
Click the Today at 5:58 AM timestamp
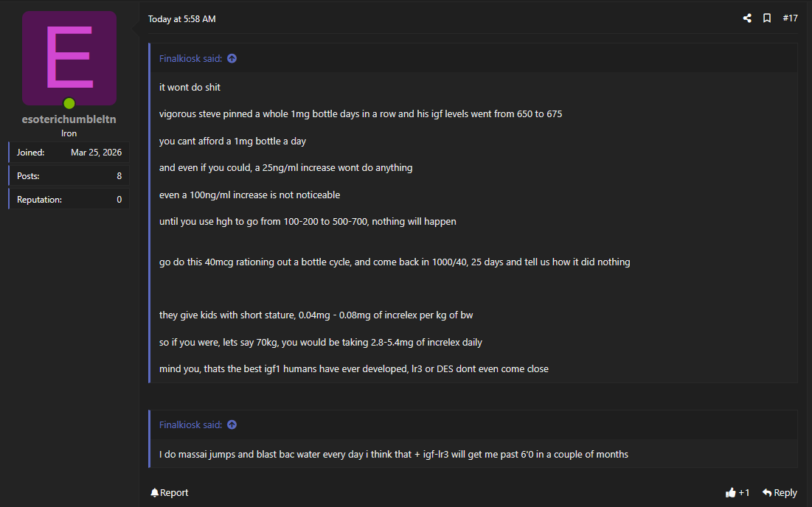182,19
